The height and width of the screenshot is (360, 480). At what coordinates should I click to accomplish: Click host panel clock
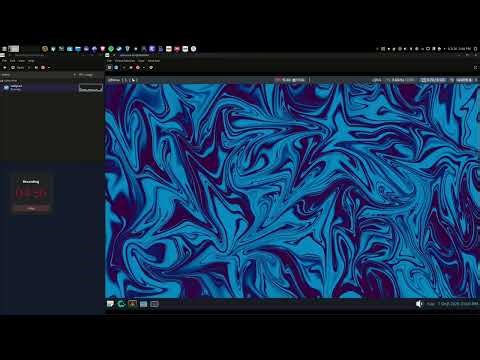click(x=459, y=49)
